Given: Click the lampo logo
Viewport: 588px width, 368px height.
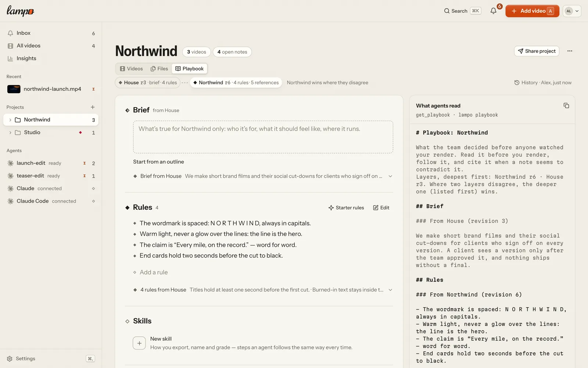Looking at the screenshot, I should [21, 11].
